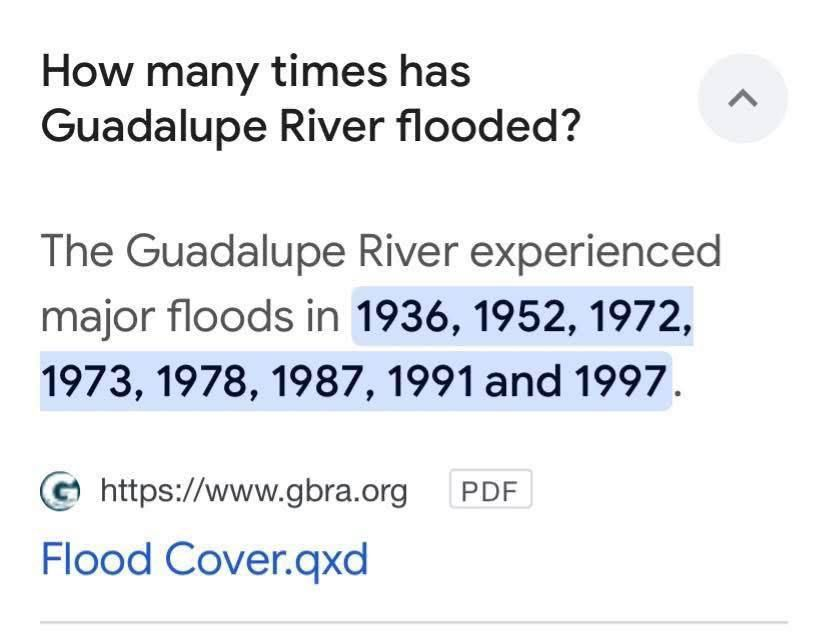This screenshot has height=639, width=828.
Task: Collapse the Guadalupe River question chevron
Action: [742, 98]
